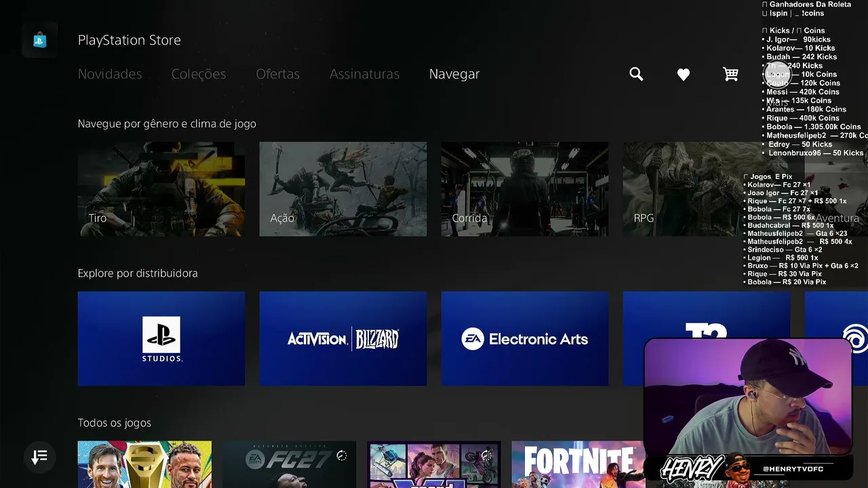Image resolution: width=868 pixels, height=488 pixels.
Task: Open the Tiro genre card
Action: tap(161, 189)
